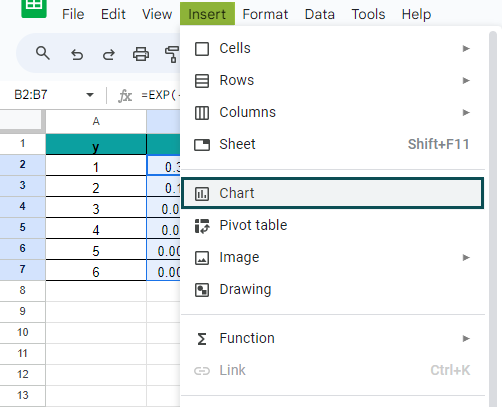Viewport: 502px width, 407px height.
Task: Choose Chart from the Insert menu
Action: point(333,193)
